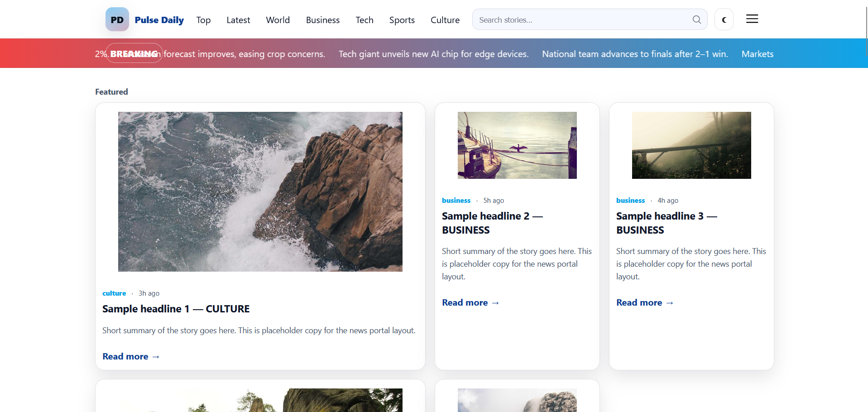Open the forest rocks thumbnail in the second row
The image size is (868, 412).
pos(260,400)
